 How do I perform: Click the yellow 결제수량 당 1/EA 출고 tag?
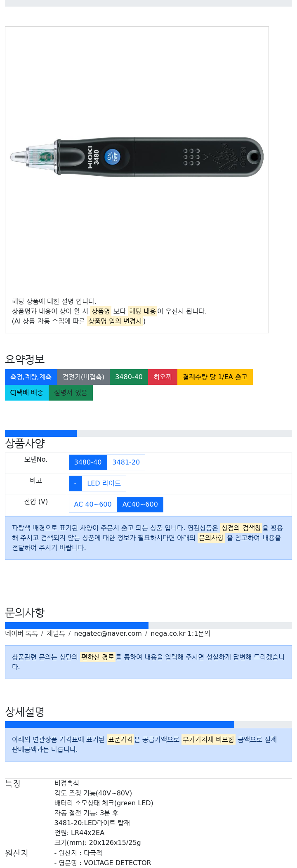coord(215,377)
